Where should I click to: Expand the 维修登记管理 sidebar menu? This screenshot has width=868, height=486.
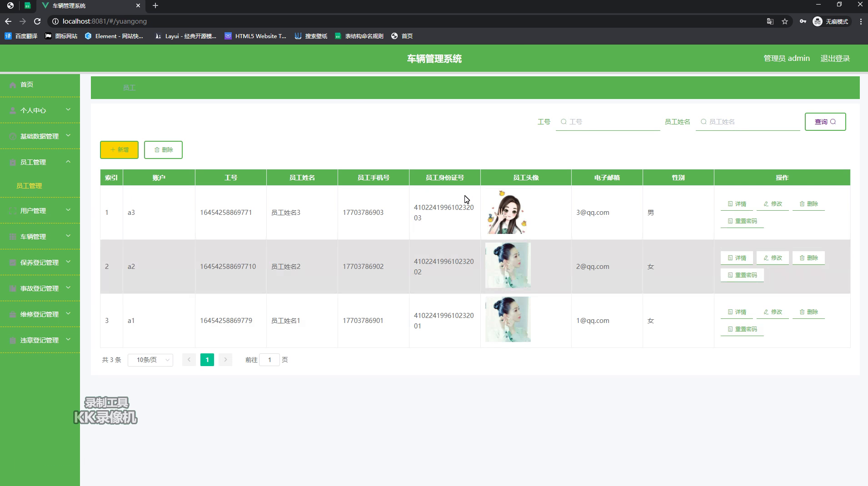pyautogui.click(x=40, y=314)
